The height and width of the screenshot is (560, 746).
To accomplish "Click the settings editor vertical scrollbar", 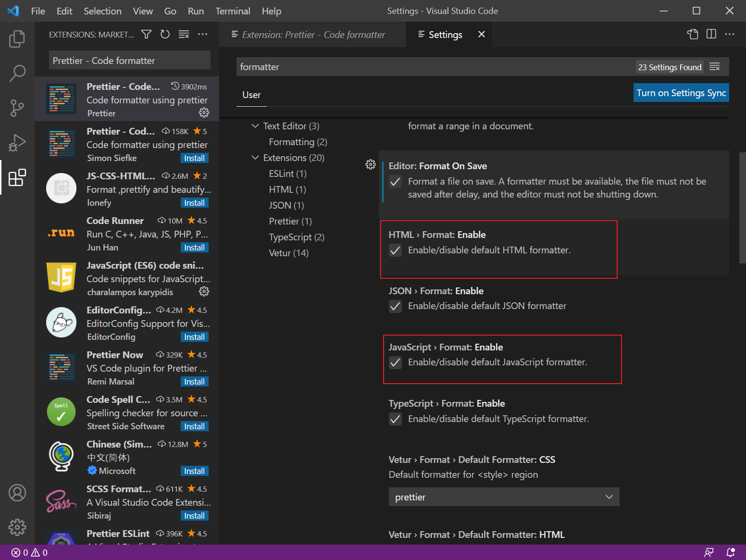I will click(x=742, y=208).
